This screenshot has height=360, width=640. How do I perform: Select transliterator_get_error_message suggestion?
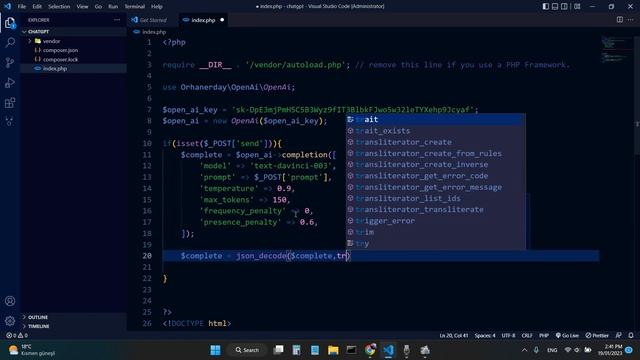click(436, 187)
